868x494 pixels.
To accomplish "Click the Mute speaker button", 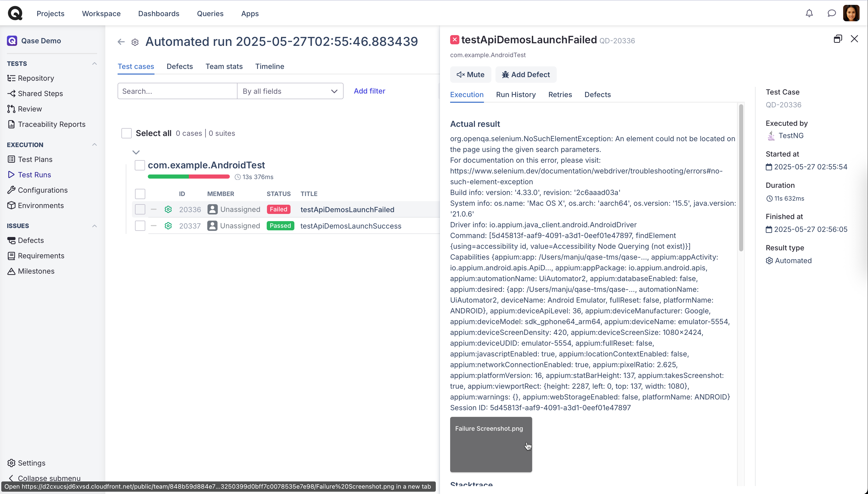I will coord(470,75).
